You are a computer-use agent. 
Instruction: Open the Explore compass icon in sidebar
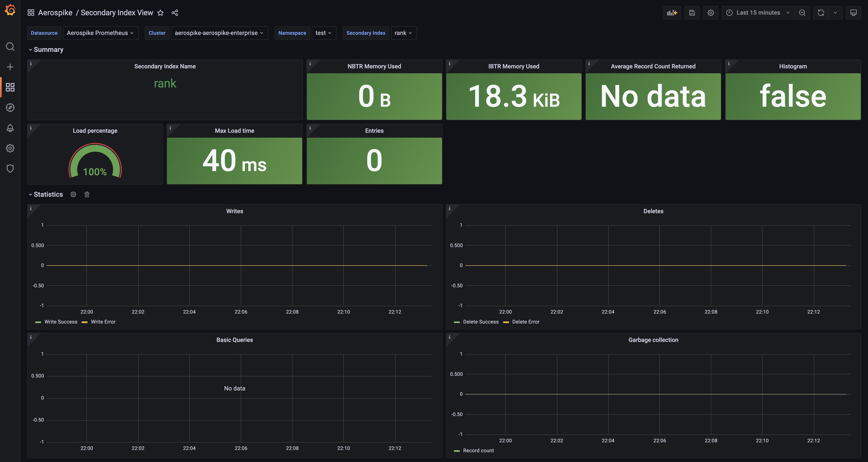pyautogui.click(x=10, y=108)
